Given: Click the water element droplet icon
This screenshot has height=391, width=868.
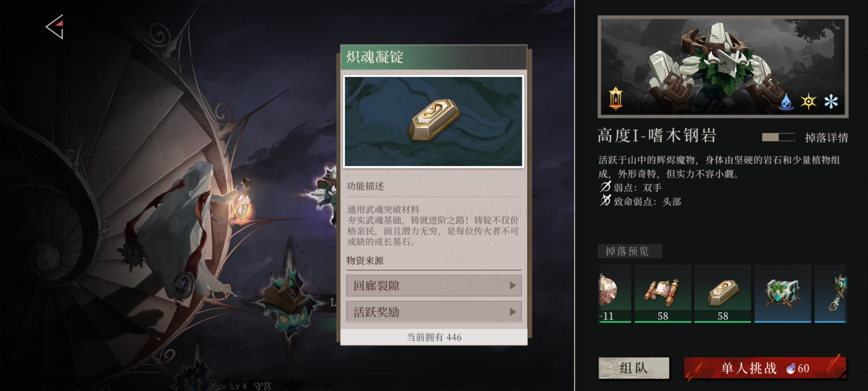Looking at the screenshot, I should pos(786,102).
